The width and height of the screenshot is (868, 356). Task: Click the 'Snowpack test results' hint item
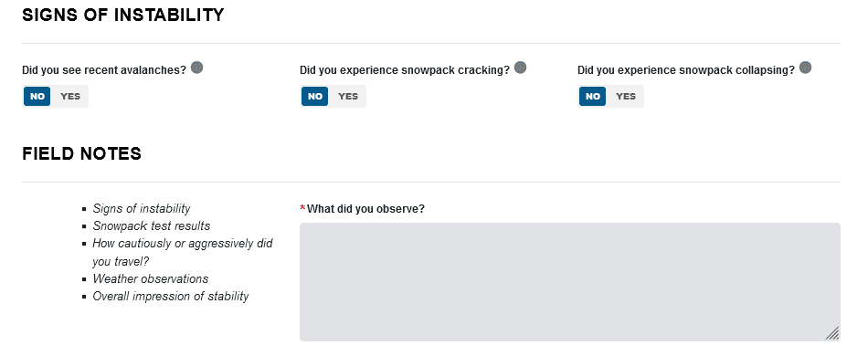click(151, 226)
